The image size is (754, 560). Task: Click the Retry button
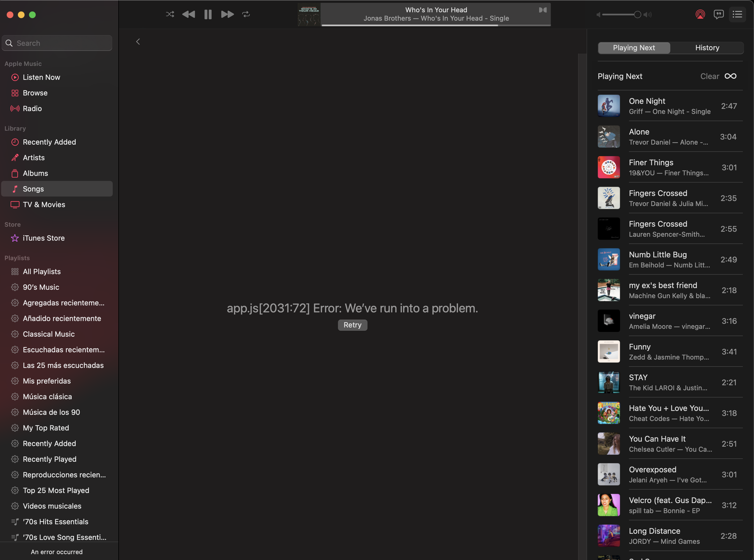pos(352,325)
